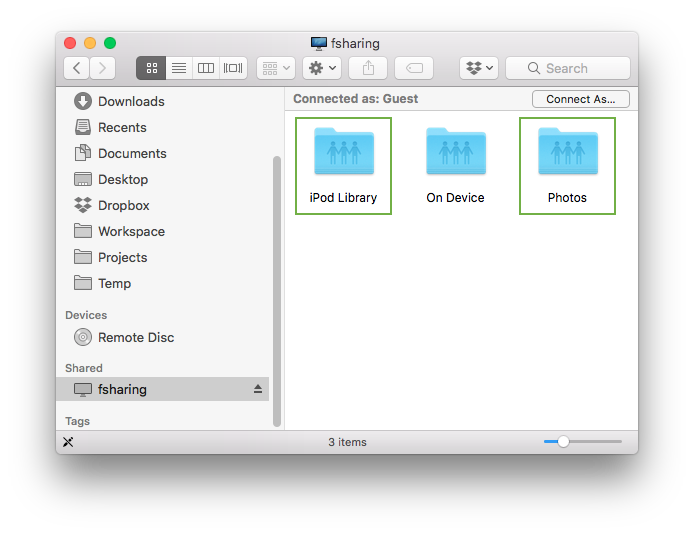Eject fsharing with the eject icon

[258, 389]
